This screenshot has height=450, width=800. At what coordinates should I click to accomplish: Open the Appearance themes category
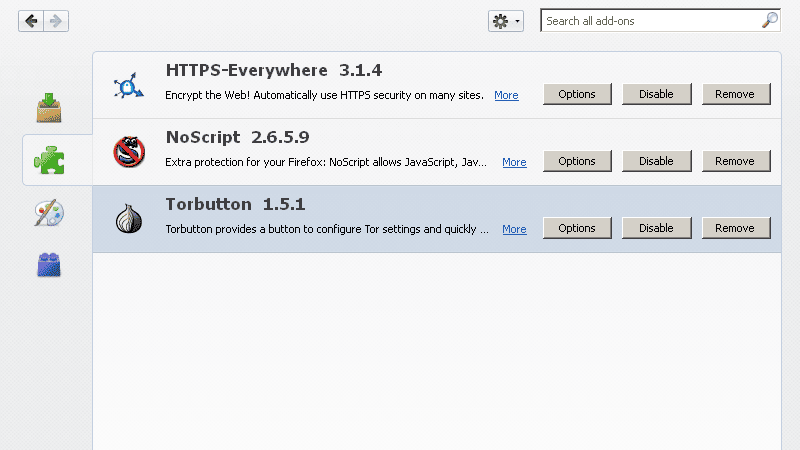tap(49, 213)
